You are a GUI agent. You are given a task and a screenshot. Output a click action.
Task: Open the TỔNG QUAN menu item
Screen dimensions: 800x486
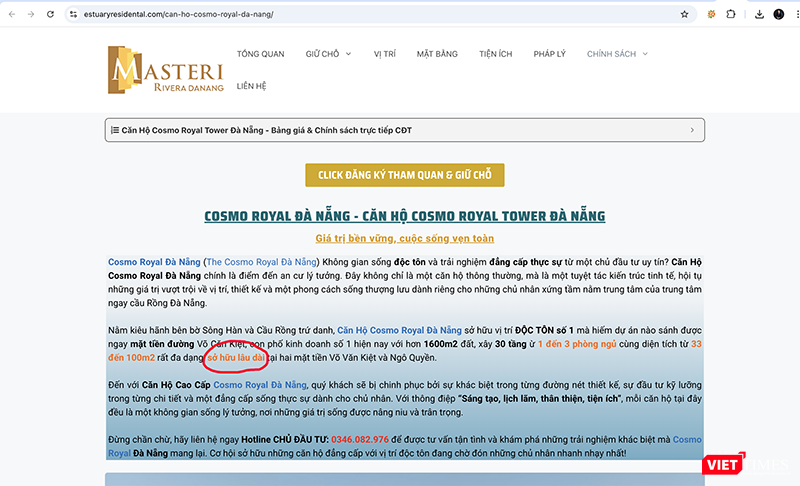click(x=260, y=54)
